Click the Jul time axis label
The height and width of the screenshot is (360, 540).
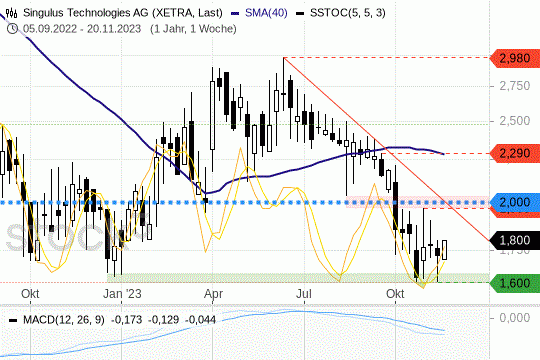click(x=304, y=294)
